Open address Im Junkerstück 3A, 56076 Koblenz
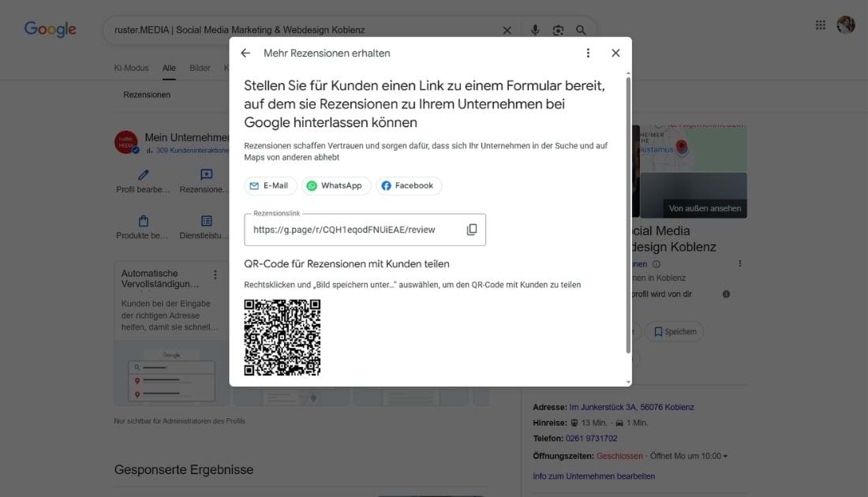 [631, 407]
